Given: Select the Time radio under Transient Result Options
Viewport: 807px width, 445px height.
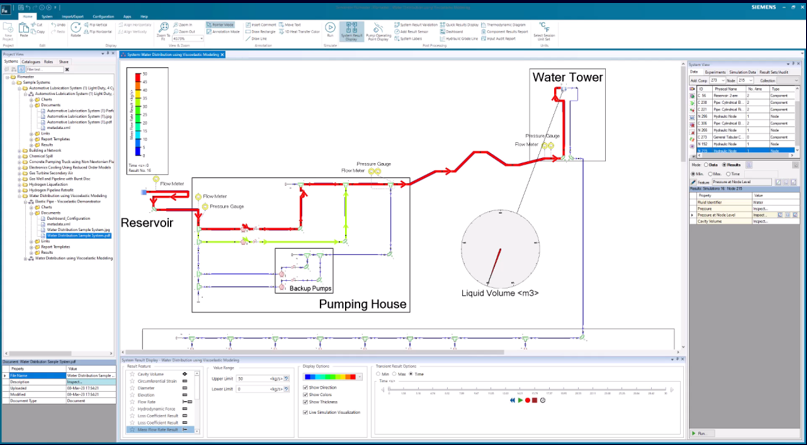Looking at the screenshot, I should (410, 373).
